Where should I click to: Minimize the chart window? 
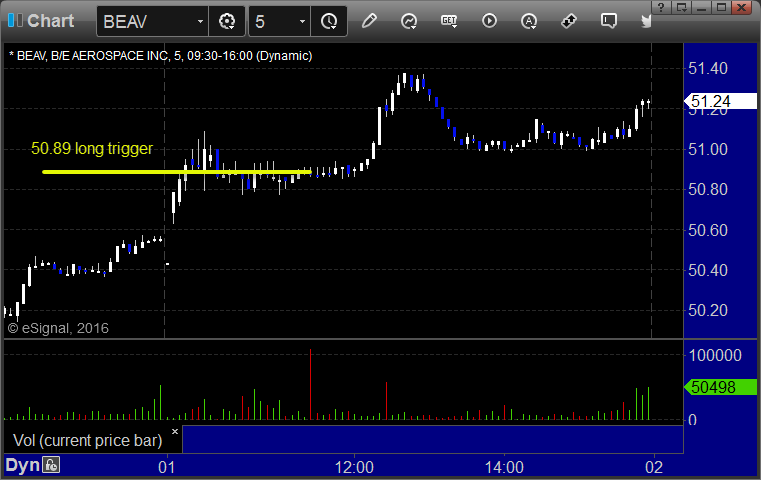701,7
